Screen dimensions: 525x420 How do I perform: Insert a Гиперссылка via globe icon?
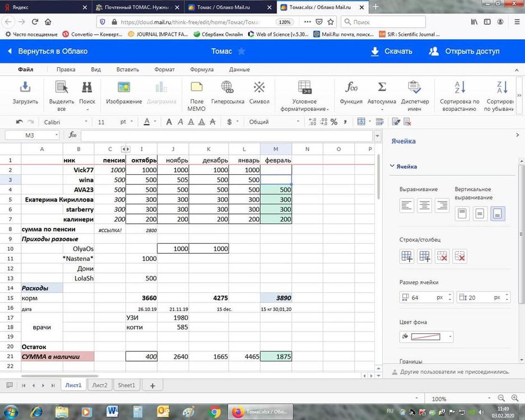click(x=227, y=87)
